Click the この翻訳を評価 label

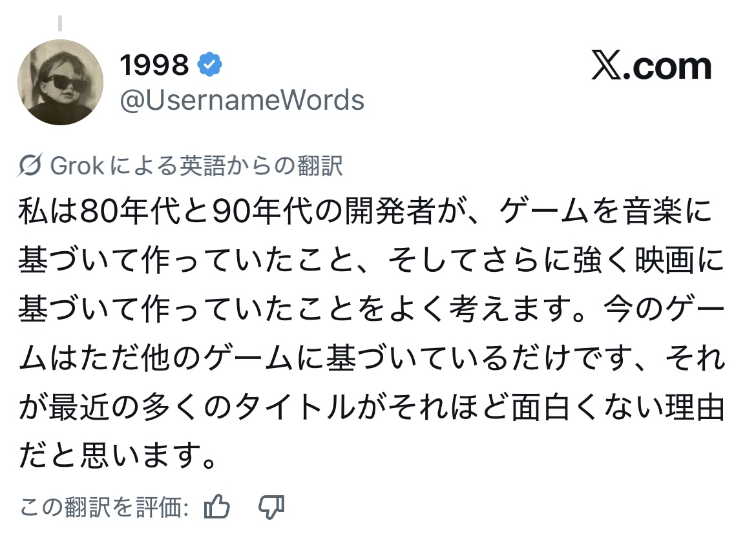pos(104,508)
